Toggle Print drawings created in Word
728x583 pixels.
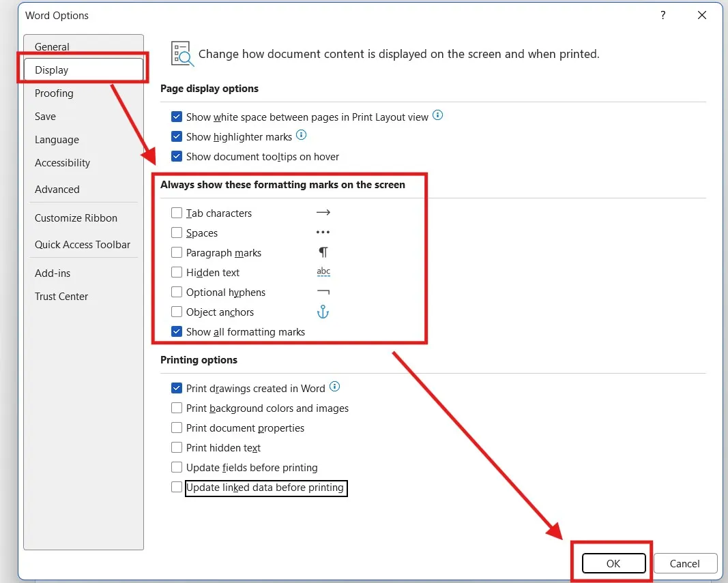[x=177, y=388]
